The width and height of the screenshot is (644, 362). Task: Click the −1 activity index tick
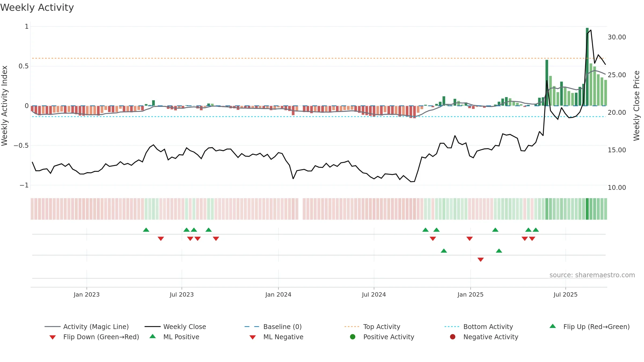point(24,185)
